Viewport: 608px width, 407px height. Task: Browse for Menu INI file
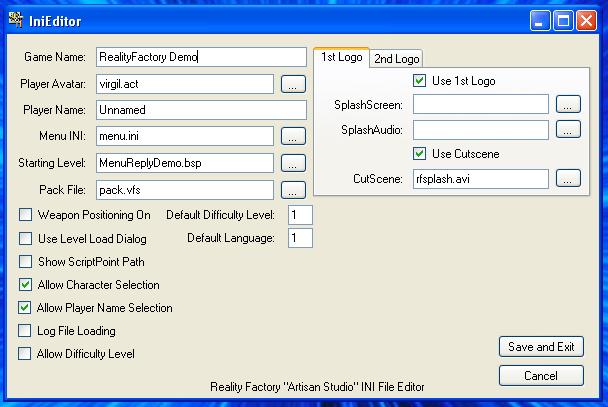pyautogui.click(x=293, y=136)
